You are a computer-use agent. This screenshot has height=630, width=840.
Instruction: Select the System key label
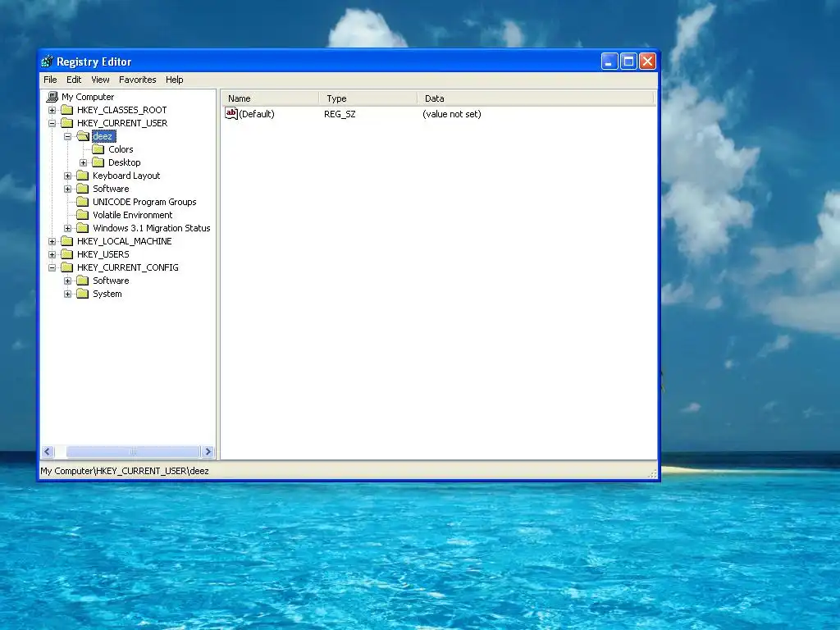coord(107,294)
